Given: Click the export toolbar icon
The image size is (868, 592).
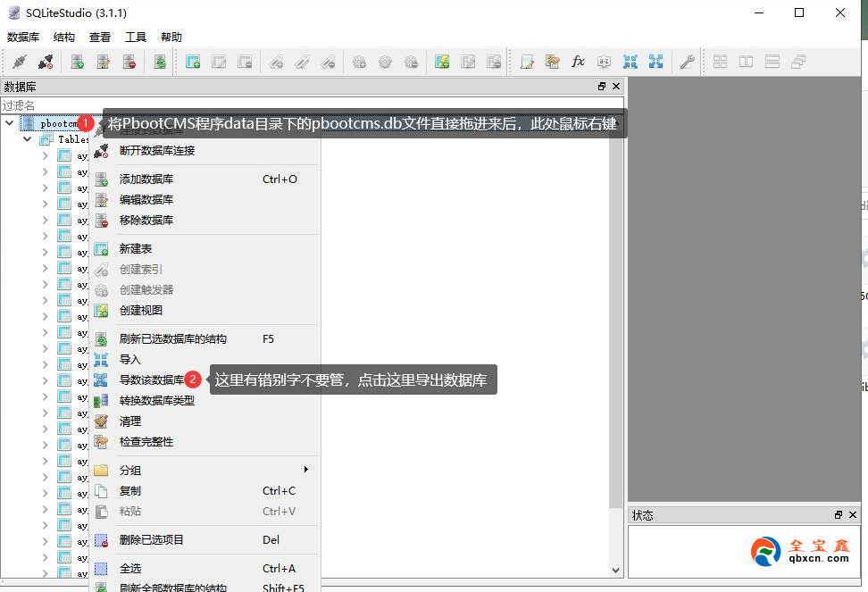Looking at the screenshot, I should (x=656, y=62).
